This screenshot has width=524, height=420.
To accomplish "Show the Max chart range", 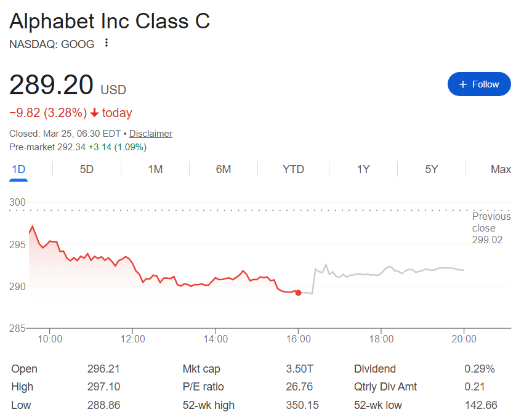I will [501, 169].
